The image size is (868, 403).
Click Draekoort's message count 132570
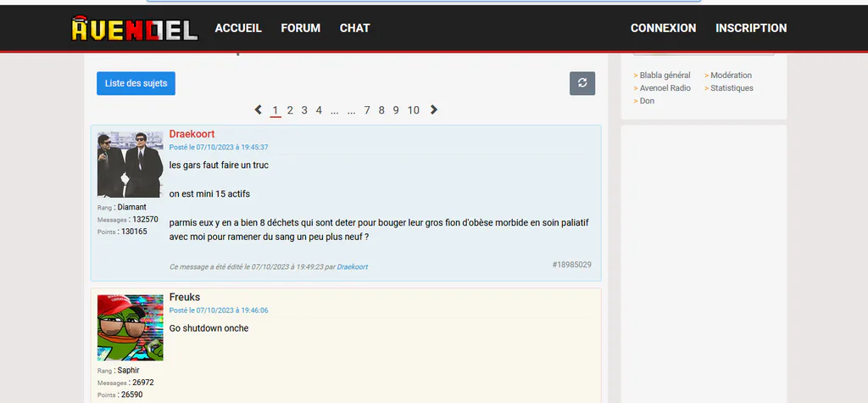tap(145, 220)
